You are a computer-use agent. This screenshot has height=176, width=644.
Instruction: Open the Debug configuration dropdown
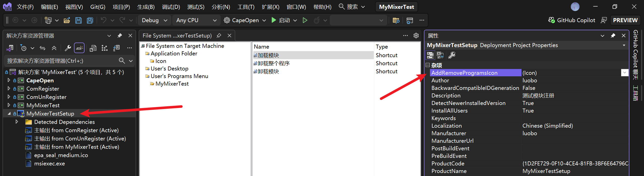click(154, 20)
